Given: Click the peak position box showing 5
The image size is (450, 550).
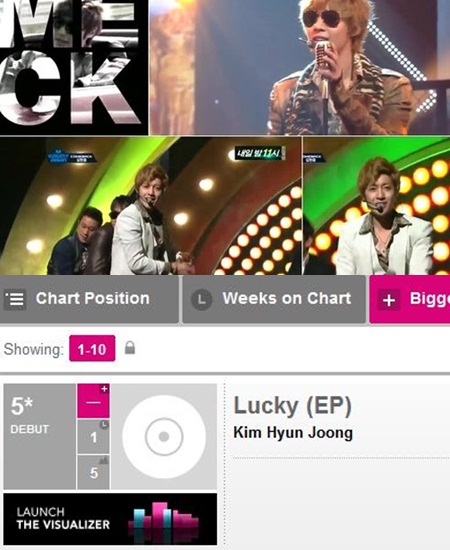Looking at the screenshot, I should coord(93,472).
